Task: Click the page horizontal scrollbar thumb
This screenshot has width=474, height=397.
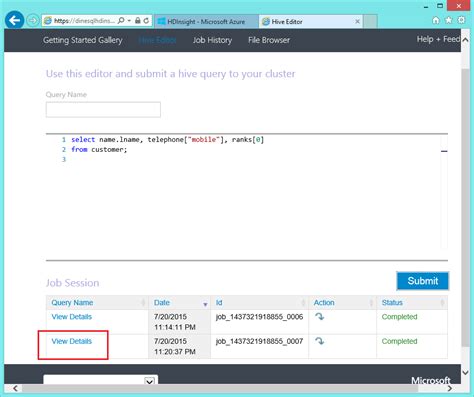Action: [x=220, y=389]
